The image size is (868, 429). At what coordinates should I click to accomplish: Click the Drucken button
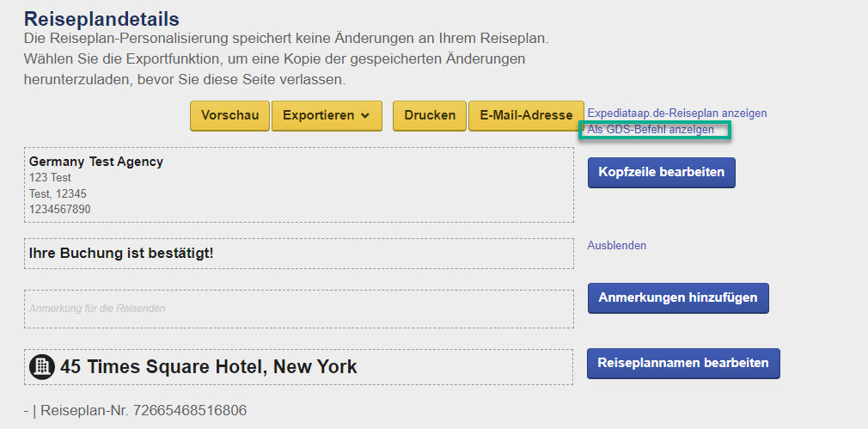tap(430, 116)
